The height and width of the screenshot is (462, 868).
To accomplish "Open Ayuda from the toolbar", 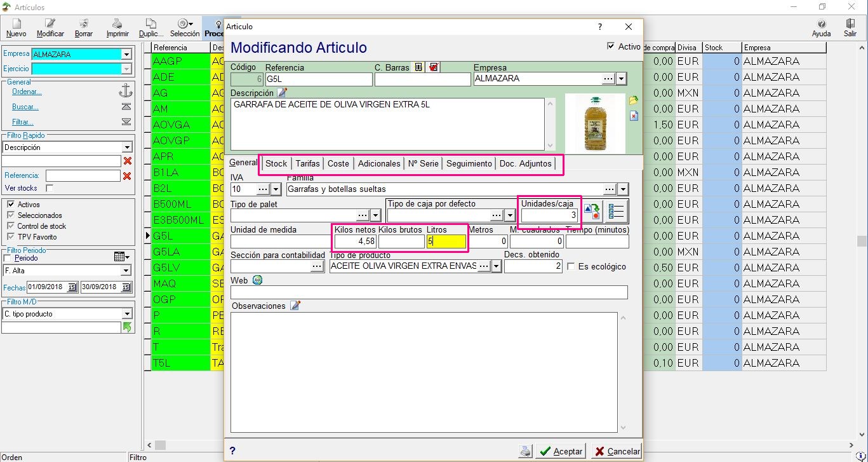I will click(x=822, y=28).
